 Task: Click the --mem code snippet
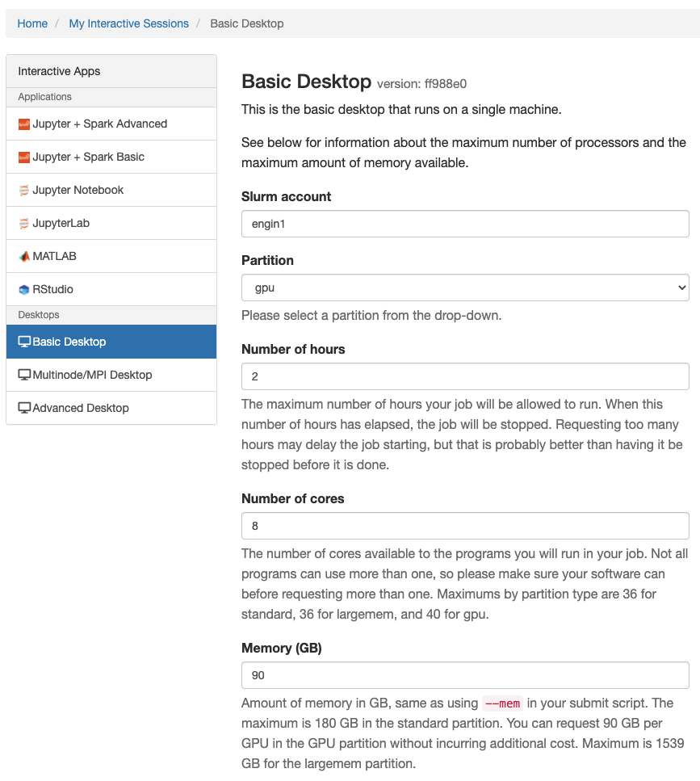(x=502, y=703)
